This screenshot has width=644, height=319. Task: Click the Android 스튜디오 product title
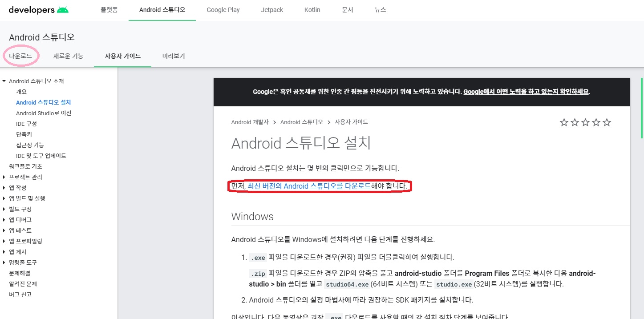(x=42, y=36)
